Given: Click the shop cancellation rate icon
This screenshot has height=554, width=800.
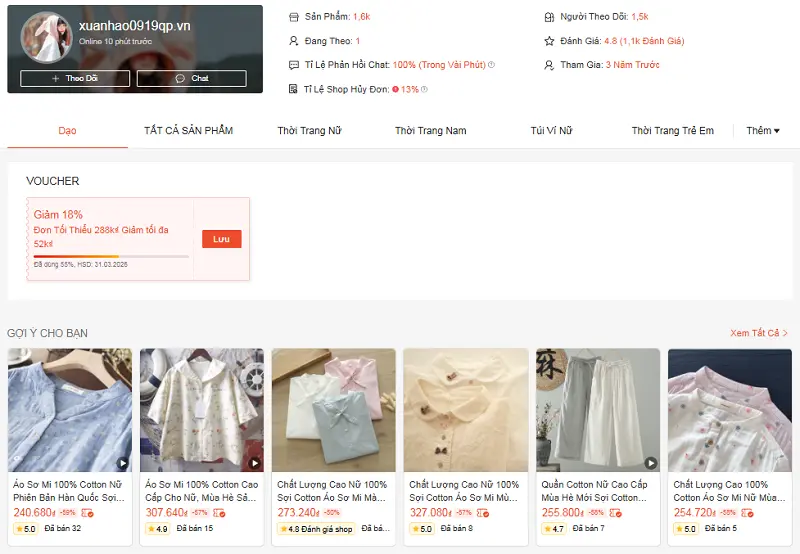Looking at the screenshot, I should click(293, 89).
